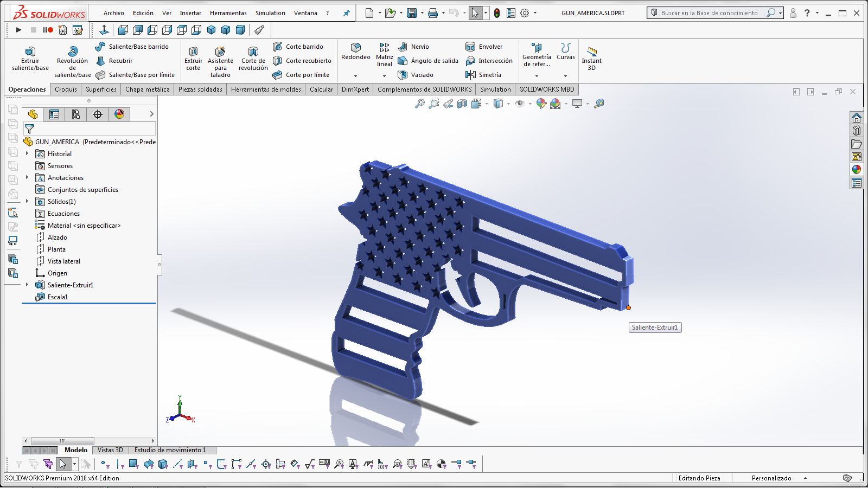868x488 pixels.
Task: Select the Simetría tool
Action: (x=490, y=75)
